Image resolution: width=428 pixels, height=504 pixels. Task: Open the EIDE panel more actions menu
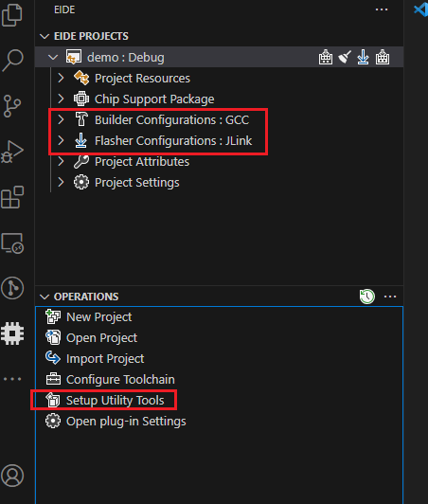coord(382,9)
